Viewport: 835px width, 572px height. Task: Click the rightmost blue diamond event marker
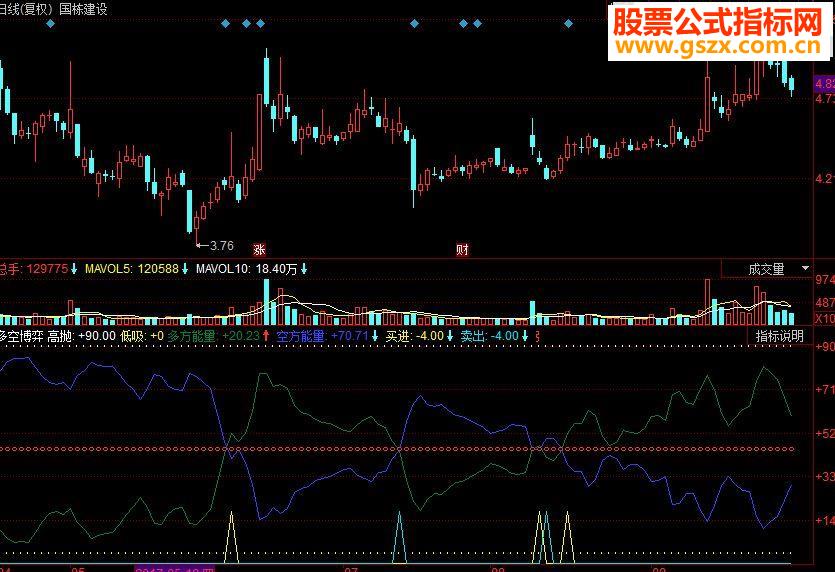(x=569, y=23)
